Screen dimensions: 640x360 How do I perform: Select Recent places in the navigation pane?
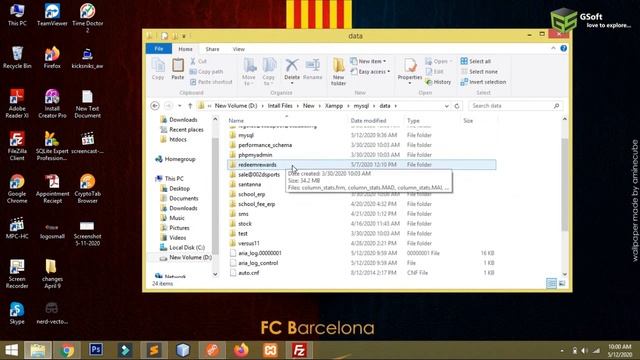pyautogui.click(x=186, y=129)
